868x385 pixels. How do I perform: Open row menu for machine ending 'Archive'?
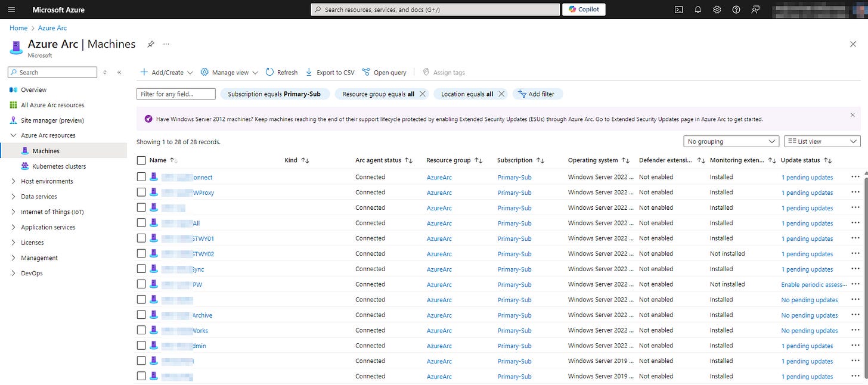click(x=855, y=315)
